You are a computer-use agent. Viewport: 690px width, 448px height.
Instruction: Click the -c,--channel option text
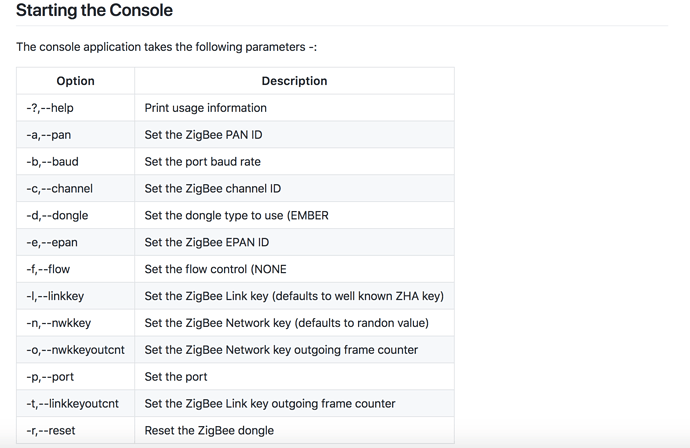pyautogui.click(x=59, y=188)
